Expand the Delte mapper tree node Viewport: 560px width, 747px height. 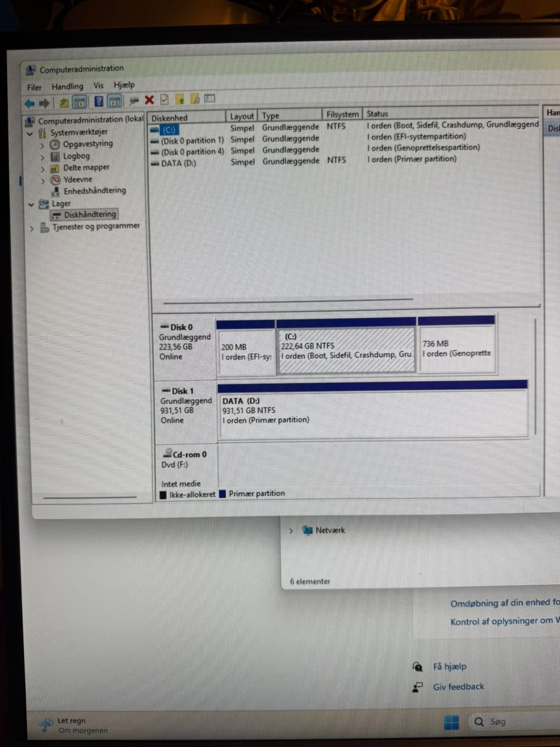click(x=43, y=169)
